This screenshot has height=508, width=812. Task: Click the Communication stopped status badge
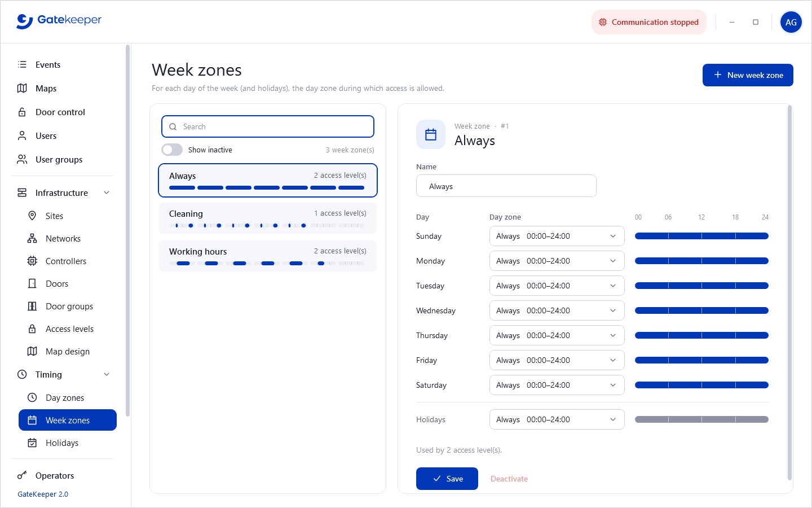[649, 22]
